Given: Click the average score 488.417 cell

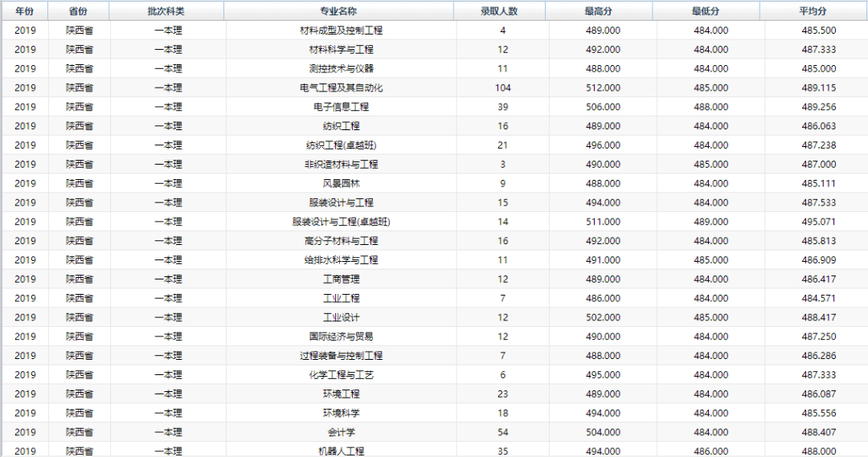Looking at the screenshot, I should pyautogui.click(x=819, y=317).
